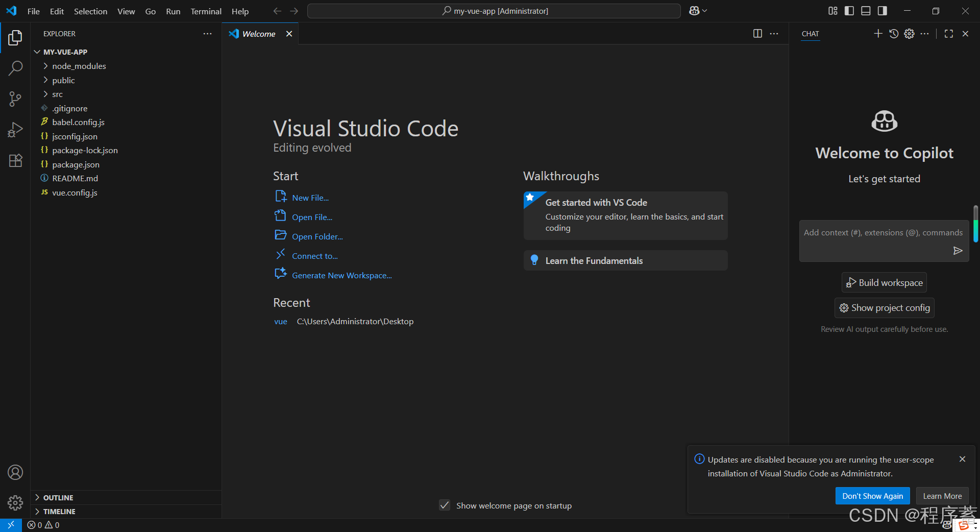Image resolution: width=980 pixels, height=532 pixels.
Task: Toggle the bottom panel visibility
Action: [866, 11]
